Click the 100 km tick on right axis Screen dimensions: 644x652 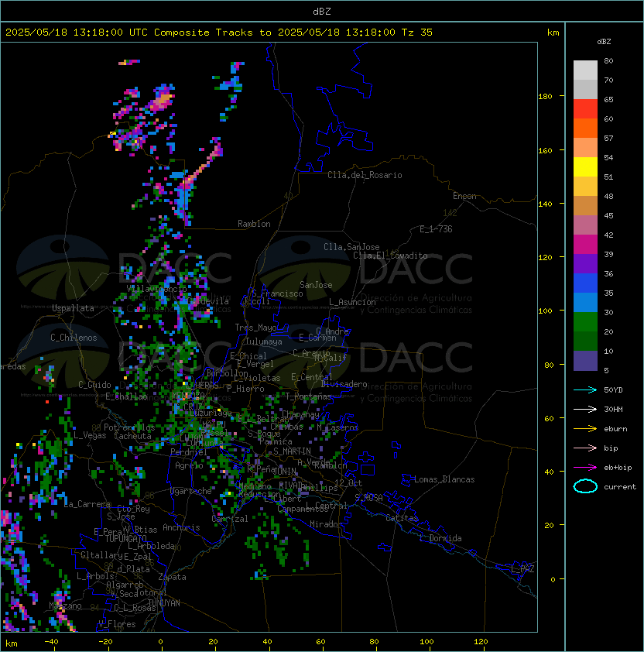point(545,311)
